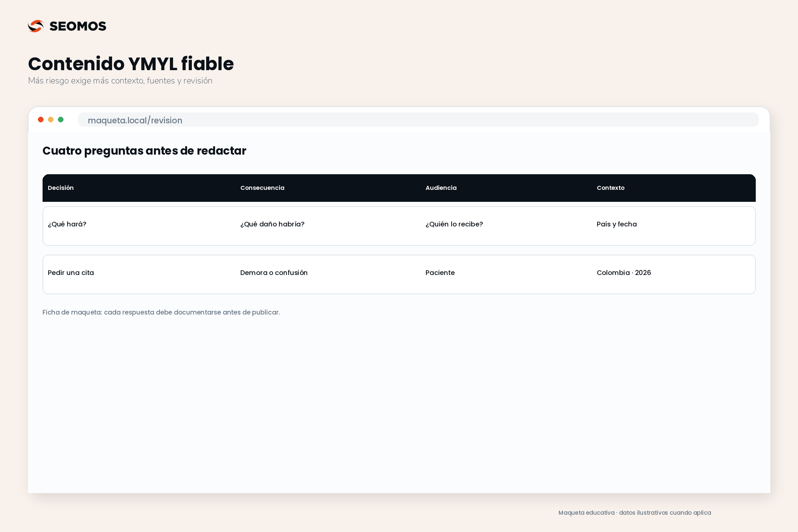Click heading 'Cuatro preguntas antes de redactar'
Image resolution: width=798 pixels, height=532 pixels.
click(144, 151)
